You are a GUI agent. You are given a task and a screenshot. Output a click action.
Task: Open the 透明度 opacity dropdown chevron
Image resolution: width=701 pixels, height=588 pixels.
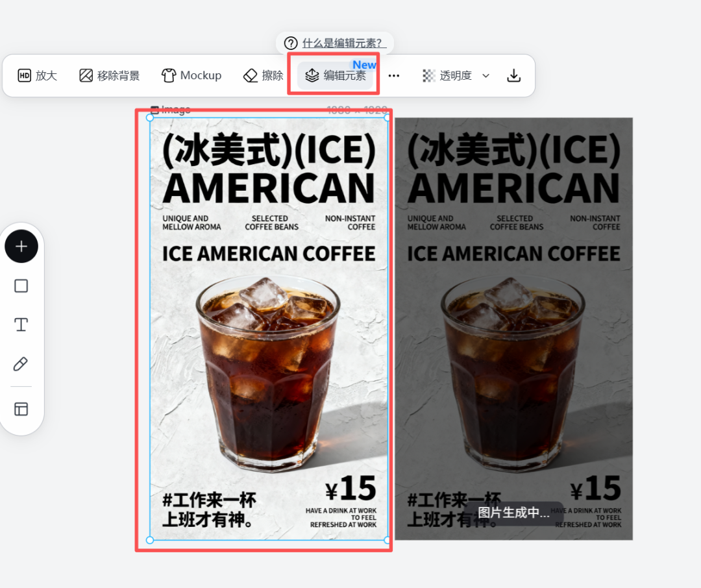point(485,75)
